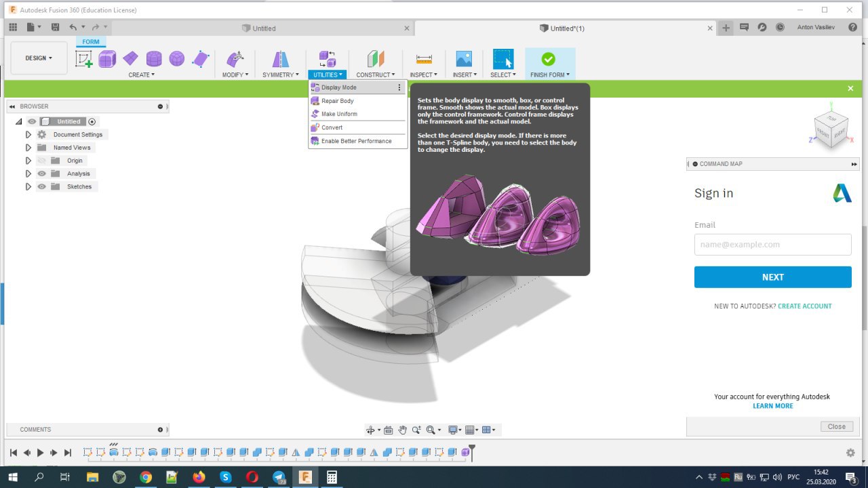
Task: Choose Convert from Utilities menu
Action: 357,127
